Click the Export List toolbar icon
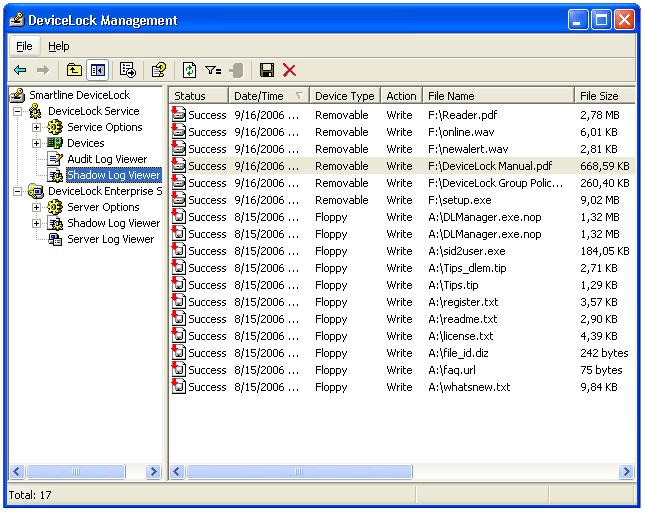 128,70
